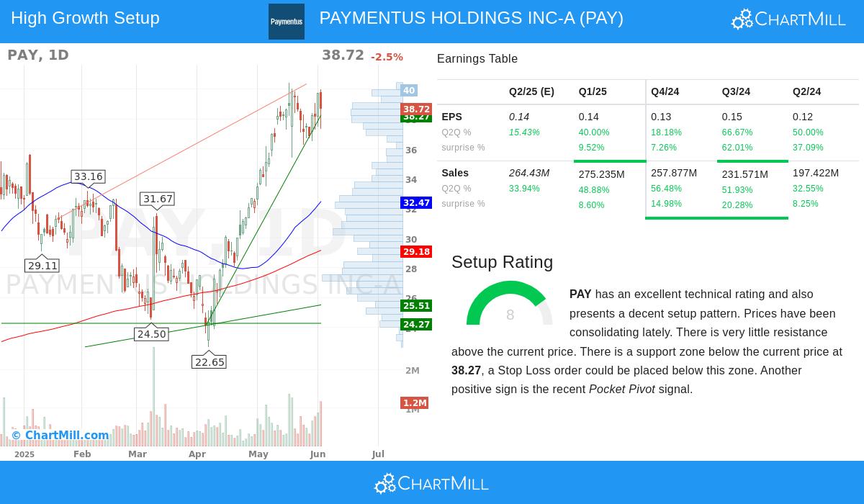Click the © ChartMill.com chart link
The width and height of the screenshot is (864, 504).
[x=60, y=436]
